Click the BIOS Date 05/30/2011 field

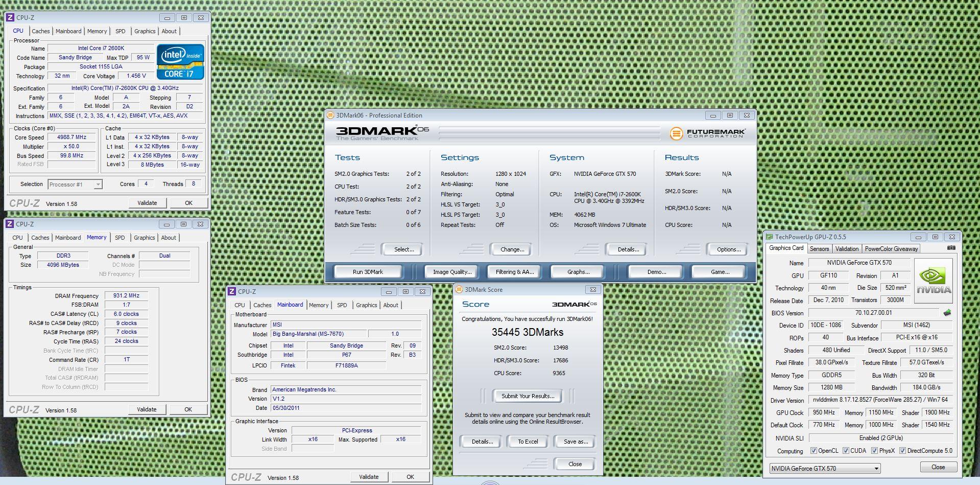click(346, 408)
